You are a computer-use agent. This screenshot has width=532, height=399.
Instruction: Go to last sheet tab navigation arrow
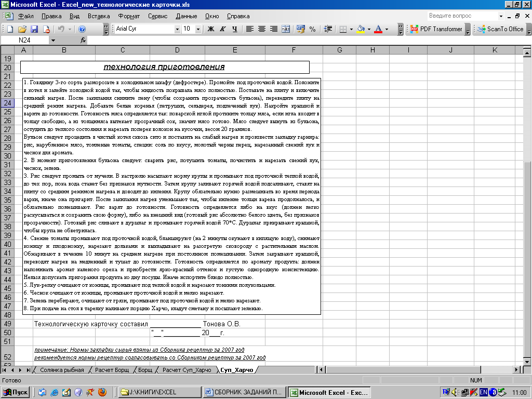(x=28, y=370)
